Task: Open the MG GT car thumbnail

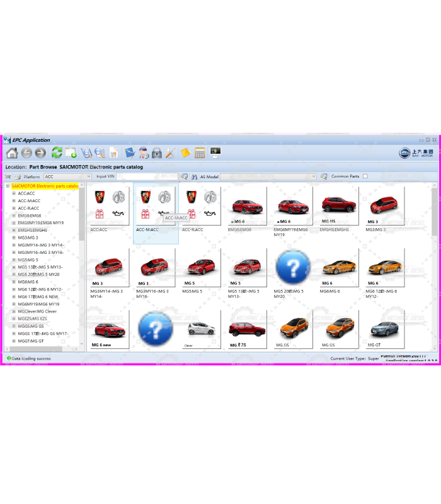Action: point(384,329)
